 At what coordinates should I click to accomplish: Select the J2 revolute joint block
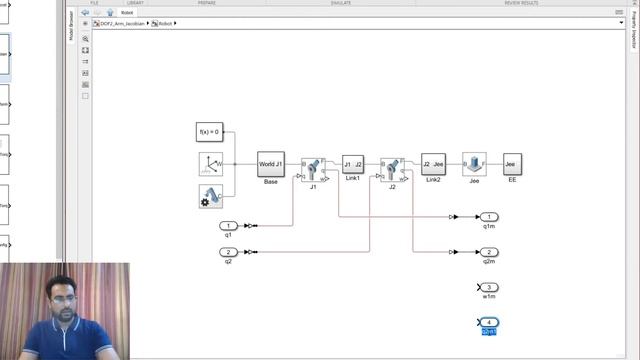pos(392,170)
